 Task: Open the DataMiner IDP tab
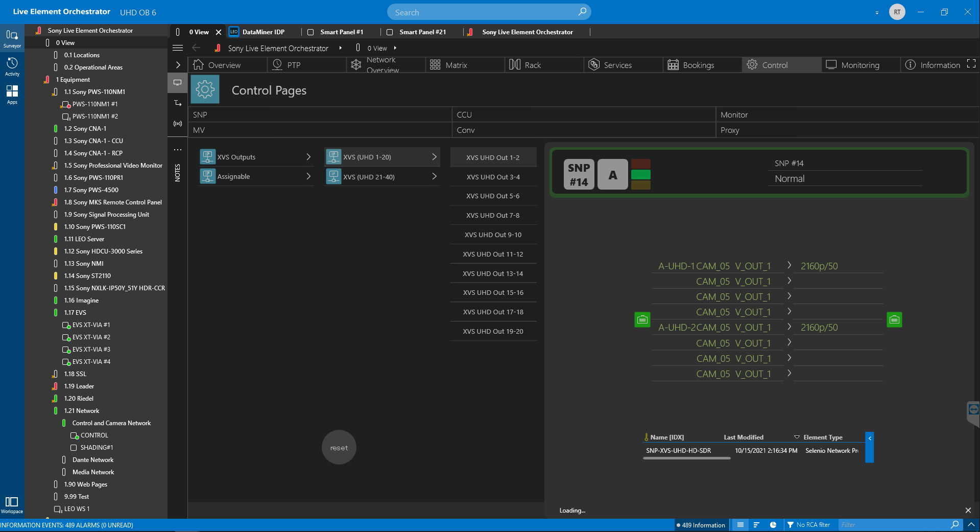[264, 32]
